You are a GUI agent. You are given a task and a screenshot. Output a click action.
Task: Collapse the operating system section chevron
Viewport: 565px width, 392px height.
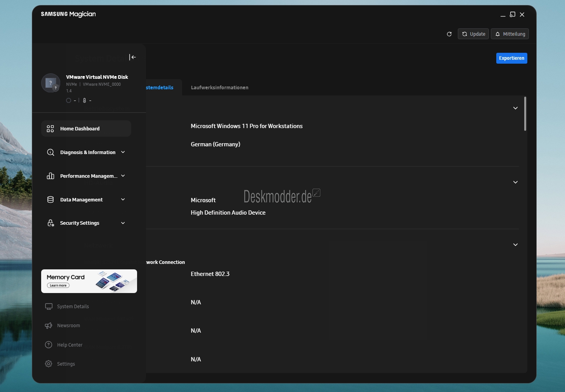(515, 108)
